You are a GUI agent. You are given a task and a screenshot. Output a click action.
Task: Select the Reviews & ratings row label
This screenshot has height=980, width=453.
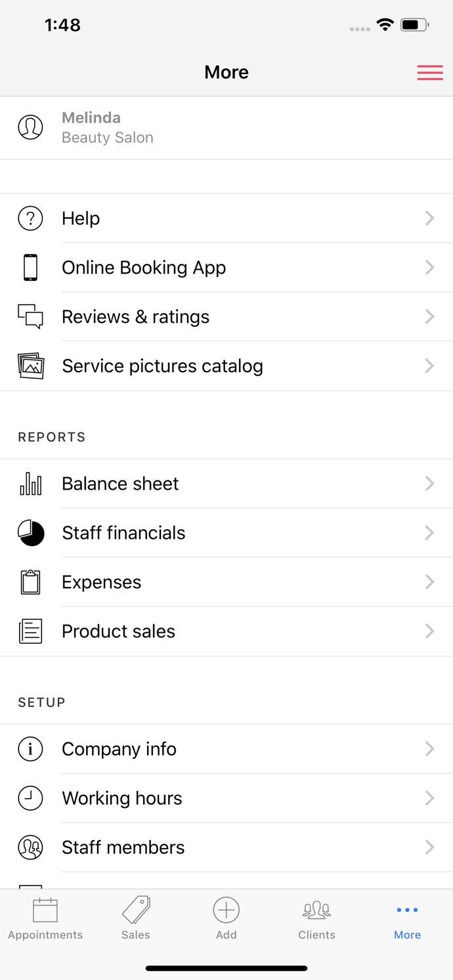(x=135, y=317)
